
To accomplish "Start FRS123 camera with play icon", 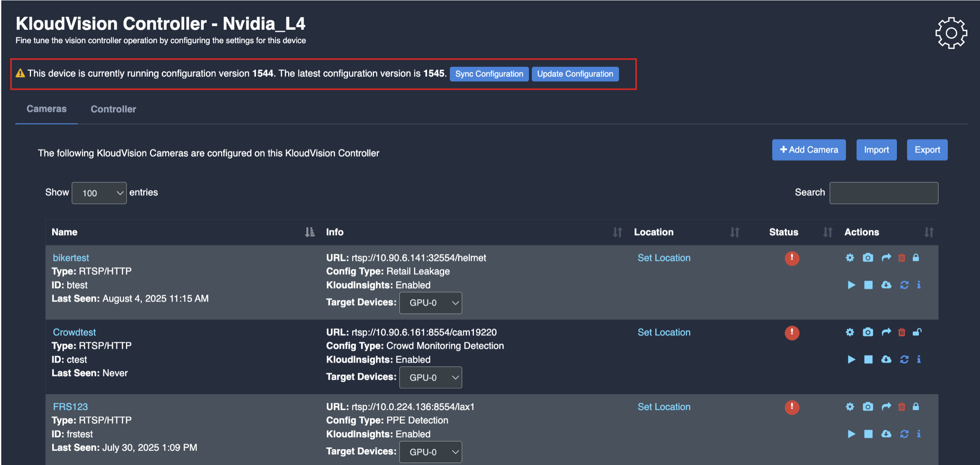I will [x=851, y=434].
